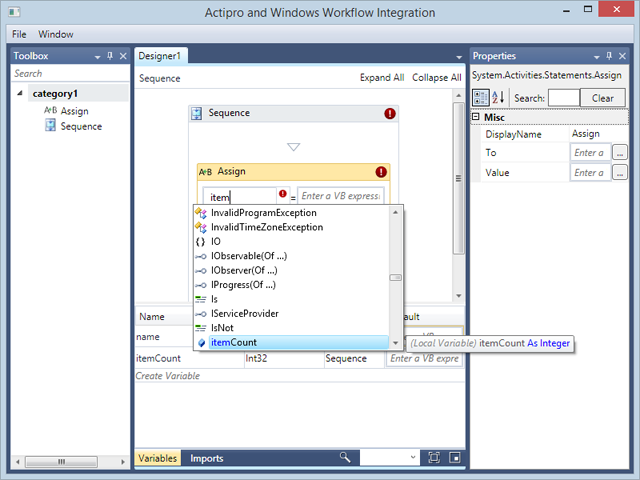Close the Toolbox panel
The height and width of the screenshot is (480, 640).
(123, 56)
